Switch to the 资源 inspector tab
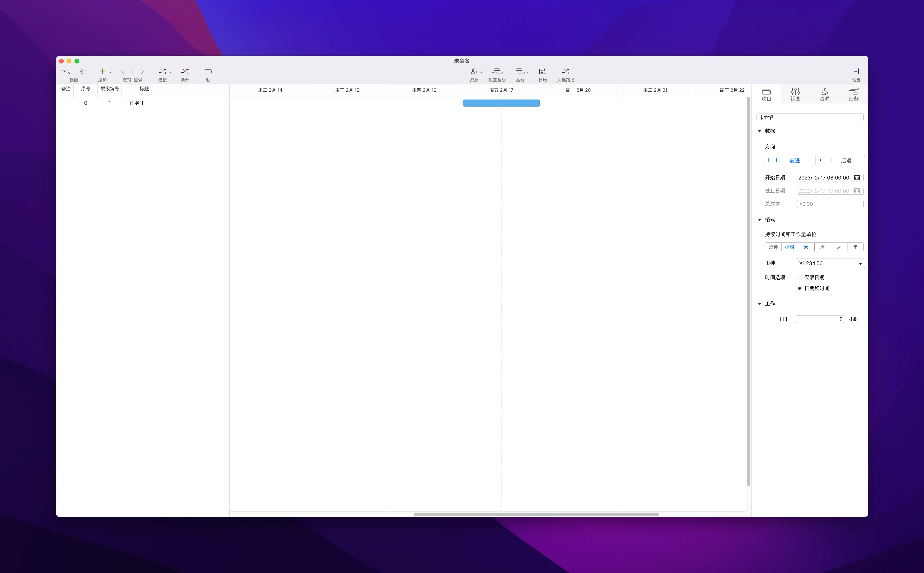The height and width of the screenshot is (573, 924). (x=824, y=94)
